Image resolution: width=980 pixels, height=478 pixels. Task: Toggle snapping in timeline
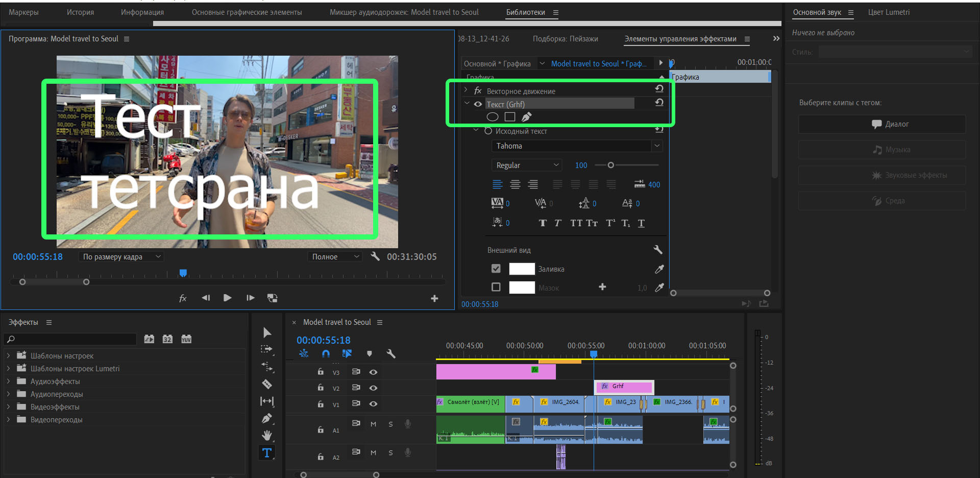coord(326,353)
